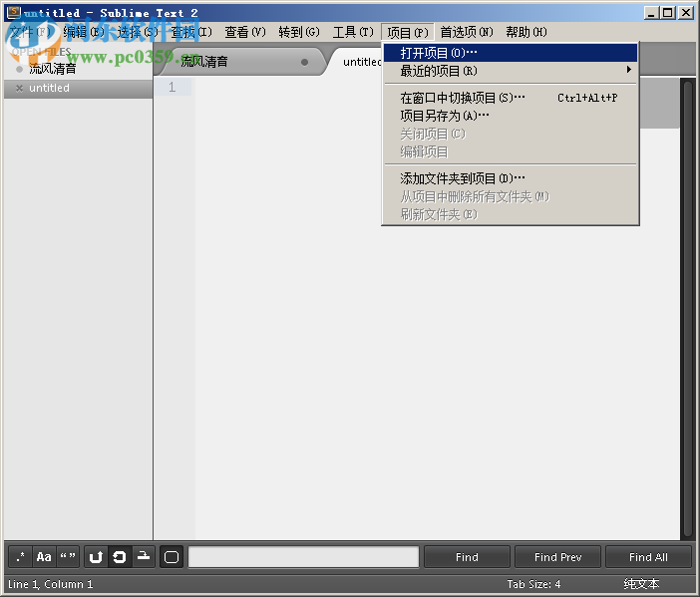The width and height of the screenshot is (700, 597).
Task: Choose 添加文件夹到项目(D) entry
Action: pos(511,178)
